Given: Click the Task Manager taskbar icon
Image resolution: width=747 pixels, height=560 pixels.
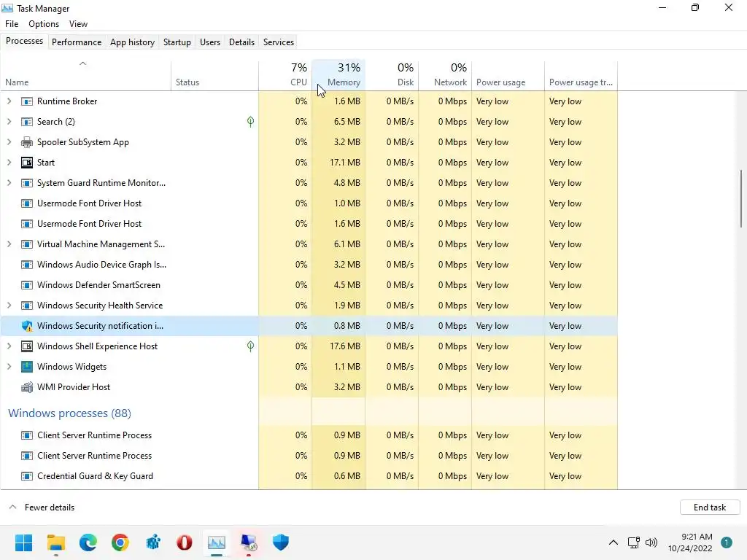Looking at the screenshot, I should coord(216,542).
